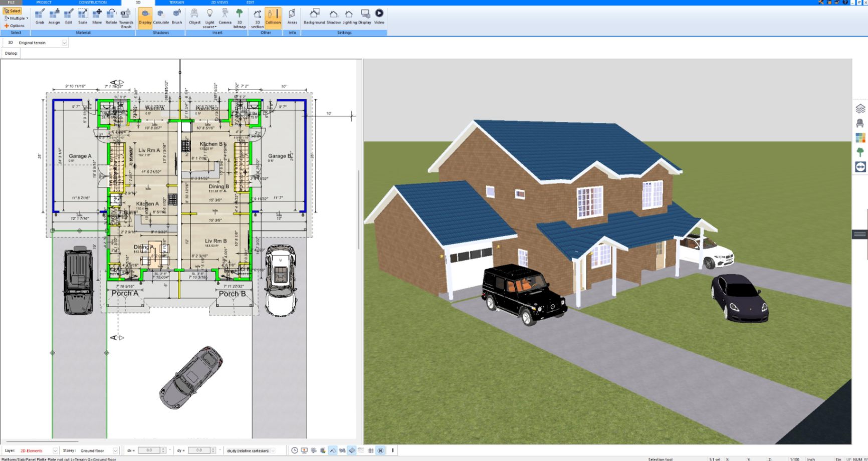Add a Camera to the scene
868x461 pixels.
[x=225, y=17]
